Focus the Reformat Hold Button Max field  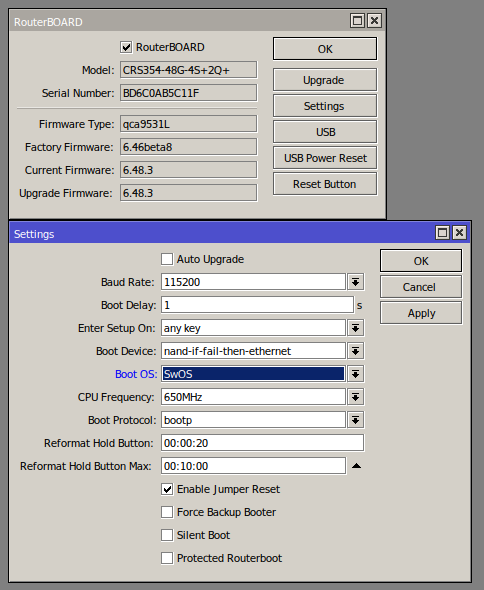click(x=253, y=466)
